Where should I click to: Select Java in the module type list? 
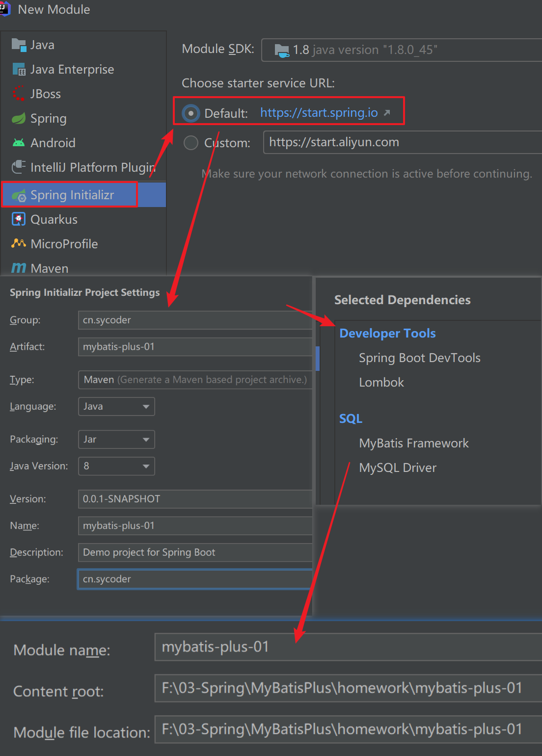83,45
